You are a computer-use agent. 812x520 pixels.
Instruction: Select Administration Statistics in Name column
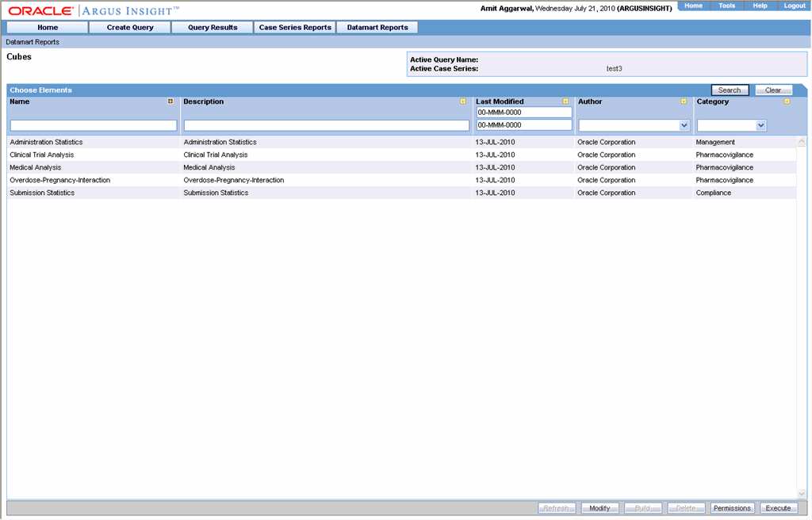(46, 142)
